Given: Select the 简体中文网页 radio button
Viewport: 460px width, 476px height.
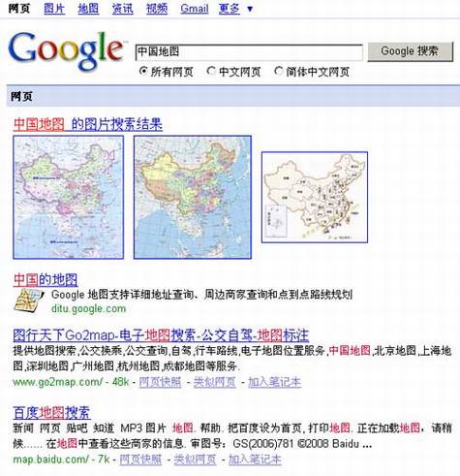Looking at the screenshot, I should [278, 71].
